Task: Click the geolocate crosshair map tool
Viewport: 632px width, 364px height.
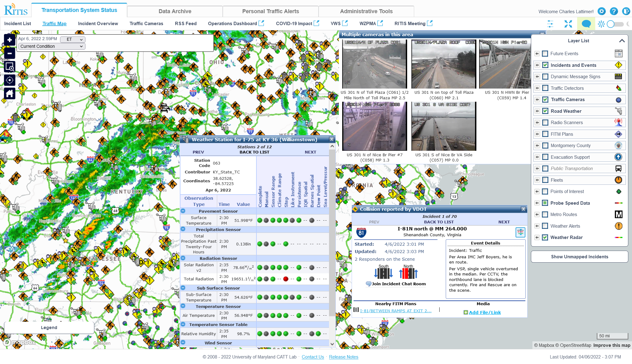Action: 9,80
